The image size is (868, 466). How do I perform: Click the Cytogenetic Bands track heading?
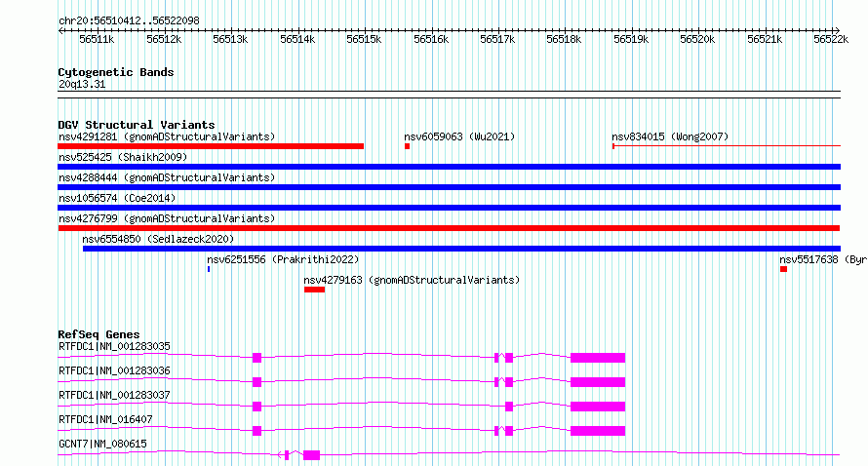[x=116, y=72]
